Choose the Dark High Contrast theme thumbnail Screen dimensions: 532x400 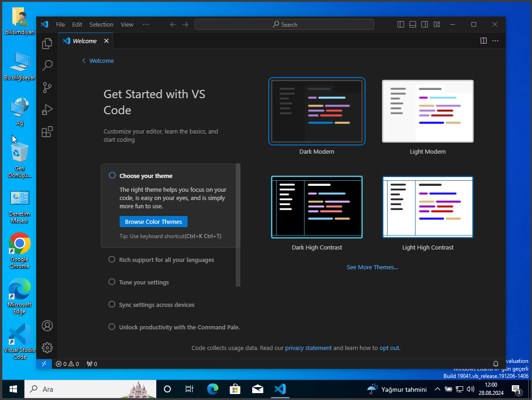pyautogui.click(x=316, y=207)
